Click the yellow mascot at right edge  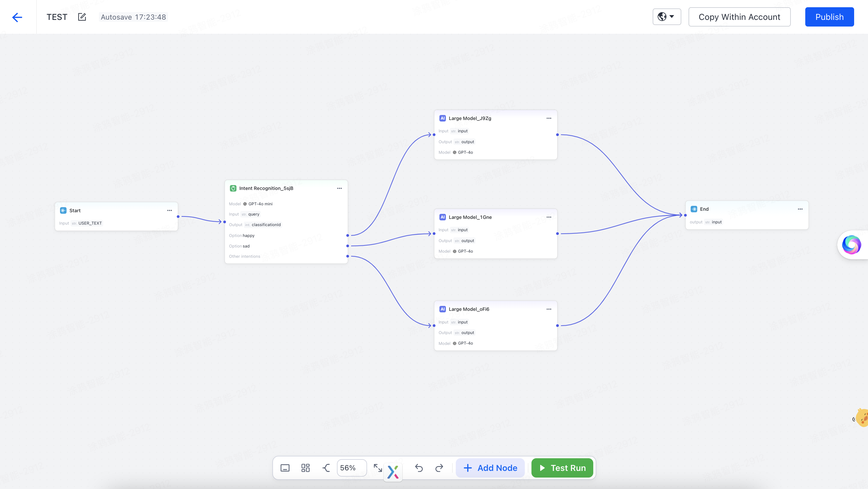(x=862, y=418)
